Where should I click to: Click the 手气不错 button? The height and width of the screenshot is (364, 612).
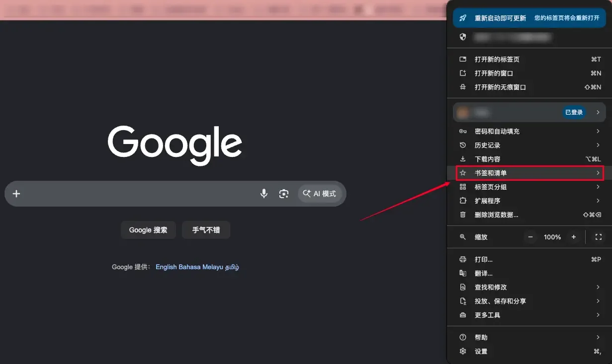click(206, 230)
